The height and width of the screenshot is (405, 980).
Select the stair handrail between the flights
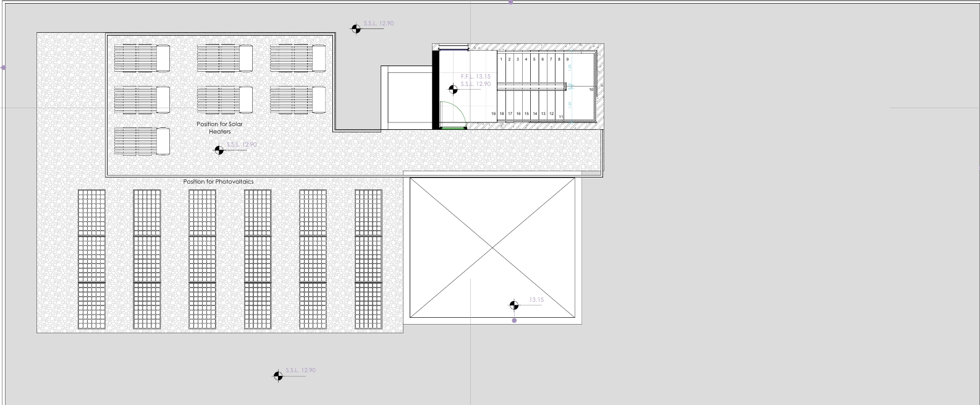coord(531,87)
